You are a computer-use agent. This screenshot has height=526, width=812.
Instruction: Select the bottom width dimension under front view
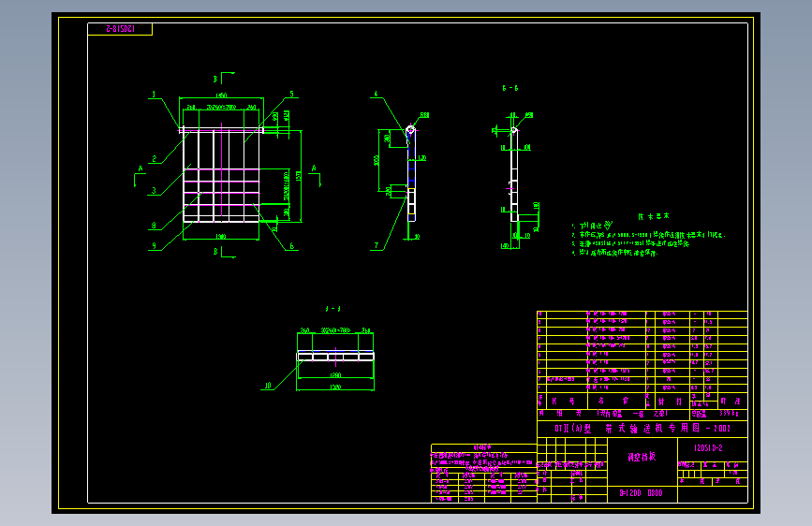pyautogui.click(x=221, y=237)
